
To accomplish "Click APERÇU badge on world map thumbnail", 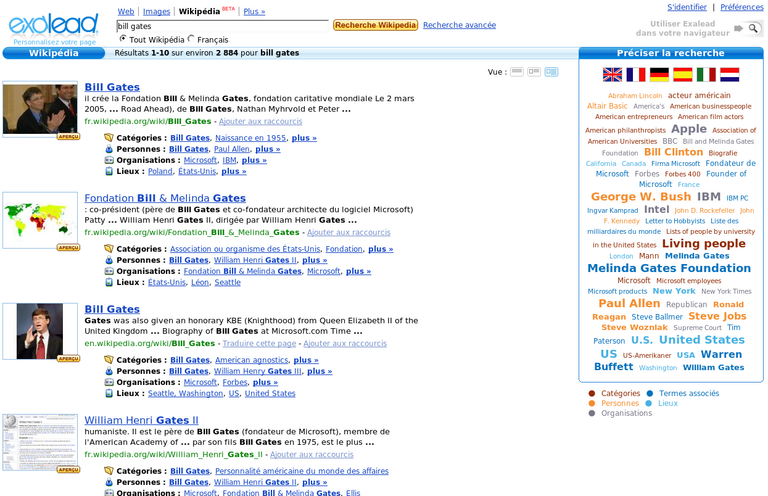I will click(x=69, y=248).
